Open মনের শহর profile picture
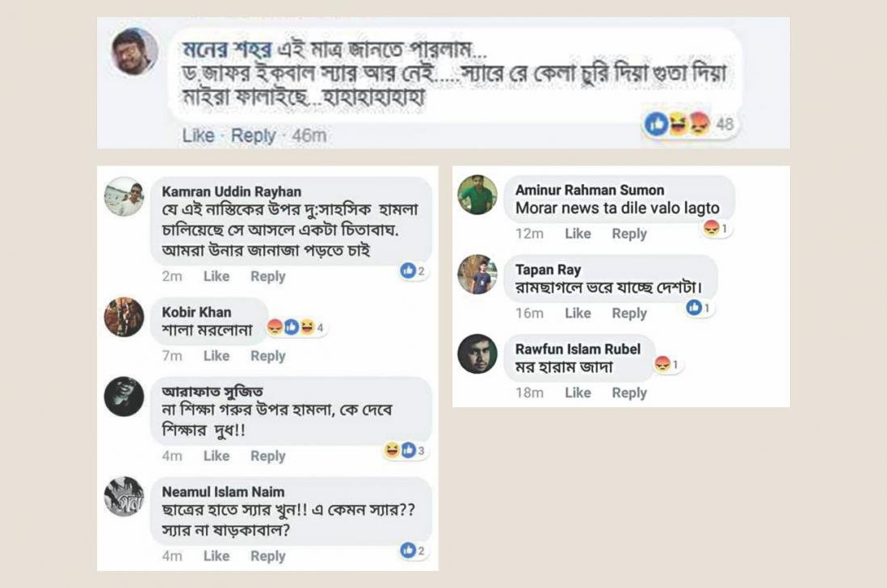 (134, 52)
